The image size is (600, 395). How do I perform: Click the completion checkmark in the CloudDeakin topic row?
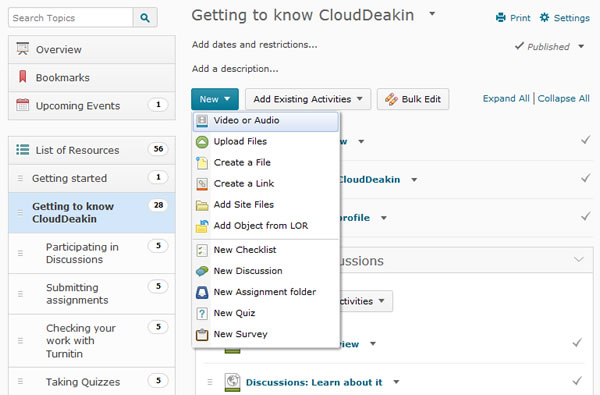click(585, 178)
